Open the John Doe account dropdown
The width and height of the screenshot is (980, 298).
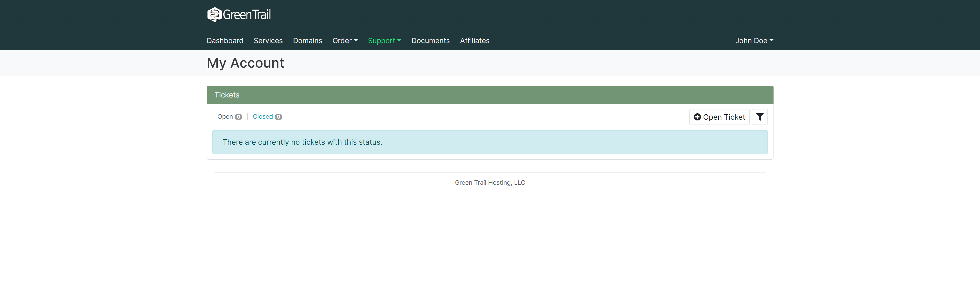[754, 41]
